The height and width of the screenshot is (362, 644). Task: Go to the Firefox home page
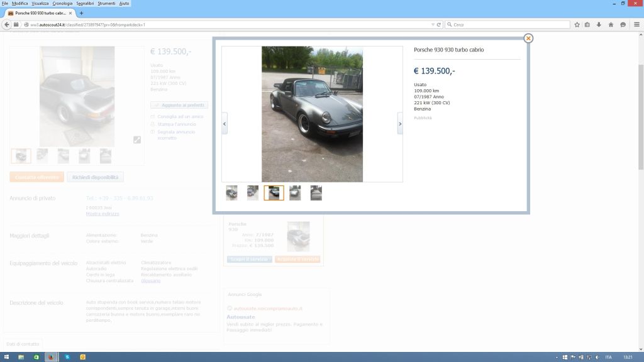click(611, 25)
